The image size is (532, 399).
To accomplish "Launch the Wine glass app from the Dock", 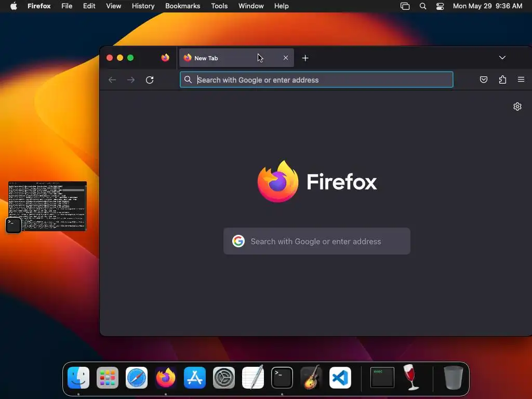I will [411, 377].
